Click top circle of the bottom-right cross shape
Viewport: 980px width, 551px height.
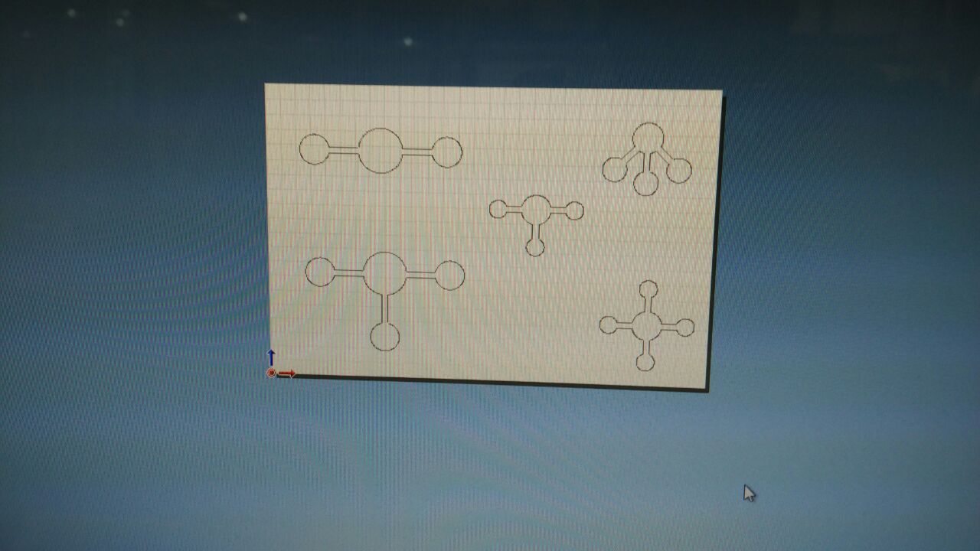pos(648,289)
